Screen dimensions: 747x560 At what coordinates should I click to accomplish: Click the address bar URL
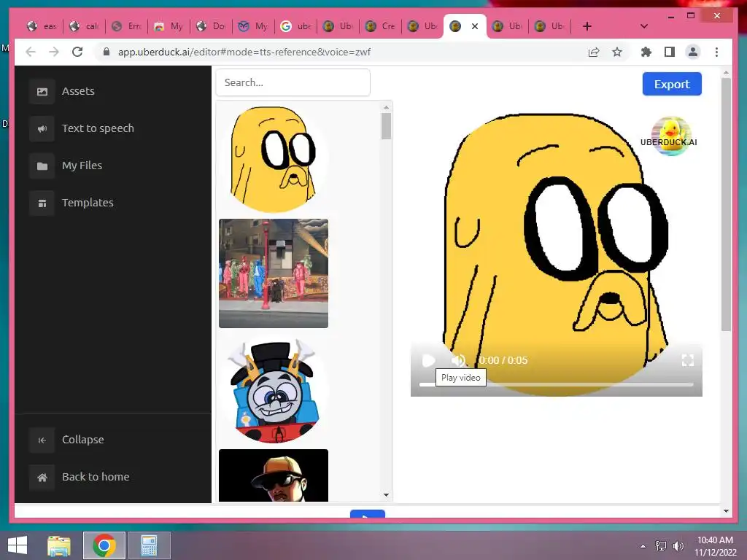pos(244,52)
